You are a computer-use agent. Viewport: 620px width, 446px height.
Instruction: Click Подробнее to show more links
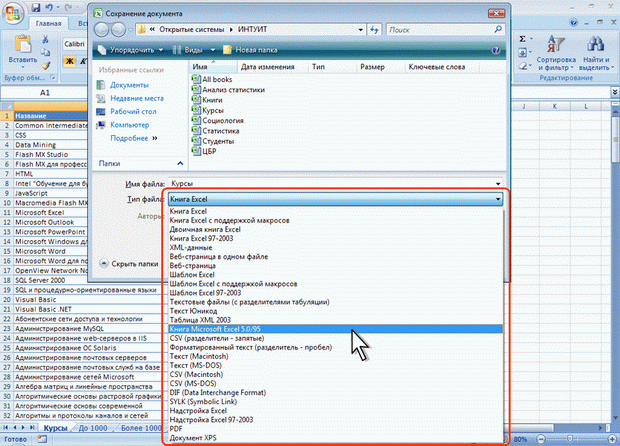pyautogui.click(x=134, y=138)
